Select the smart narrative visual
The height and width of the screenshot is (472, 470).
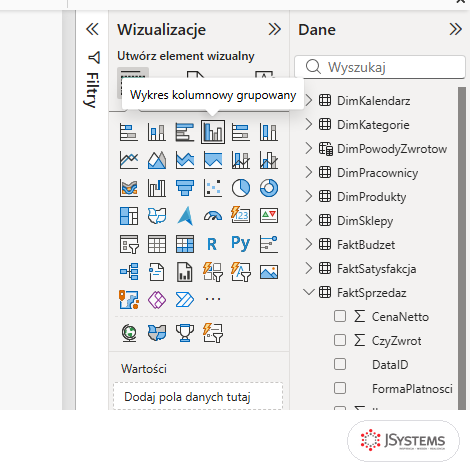(x=157, y=272)
